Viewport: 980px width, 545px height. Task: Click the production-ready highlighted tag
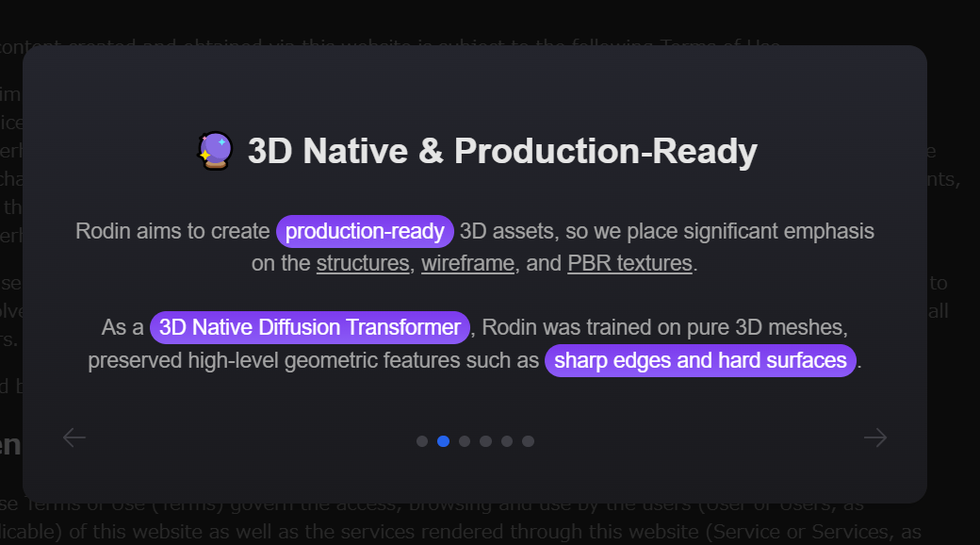pos(365,232)
